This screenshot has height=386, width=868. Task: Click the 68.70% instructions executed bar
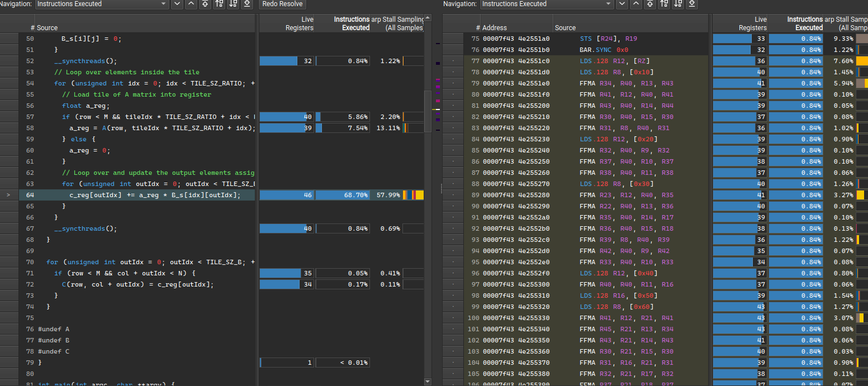point(342,195)
